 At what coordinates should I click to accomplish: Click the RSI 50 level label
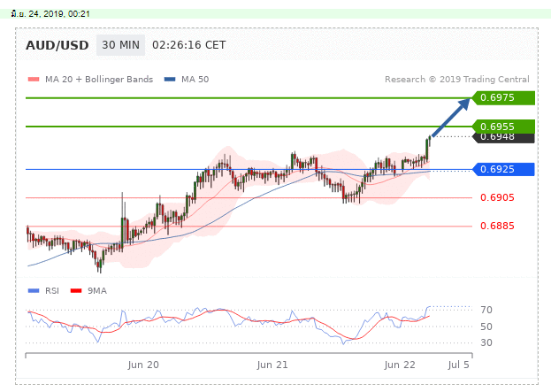[x=486, y=327]
